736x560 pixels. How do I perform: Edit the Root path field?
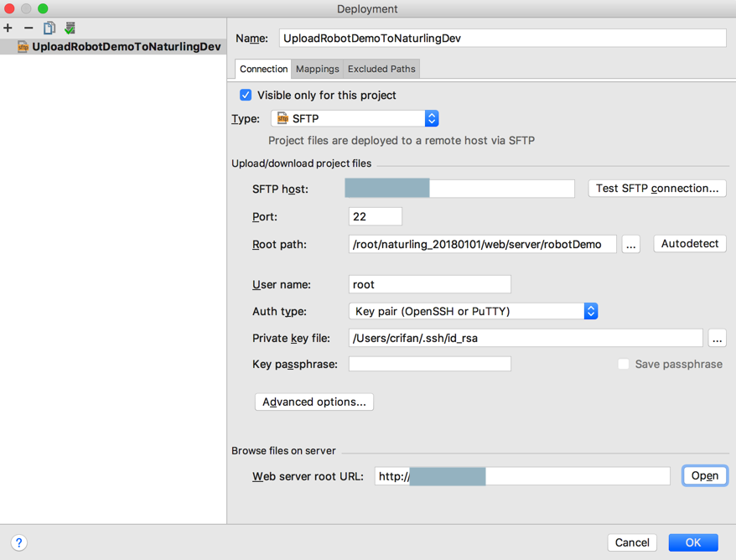[483, 244]
